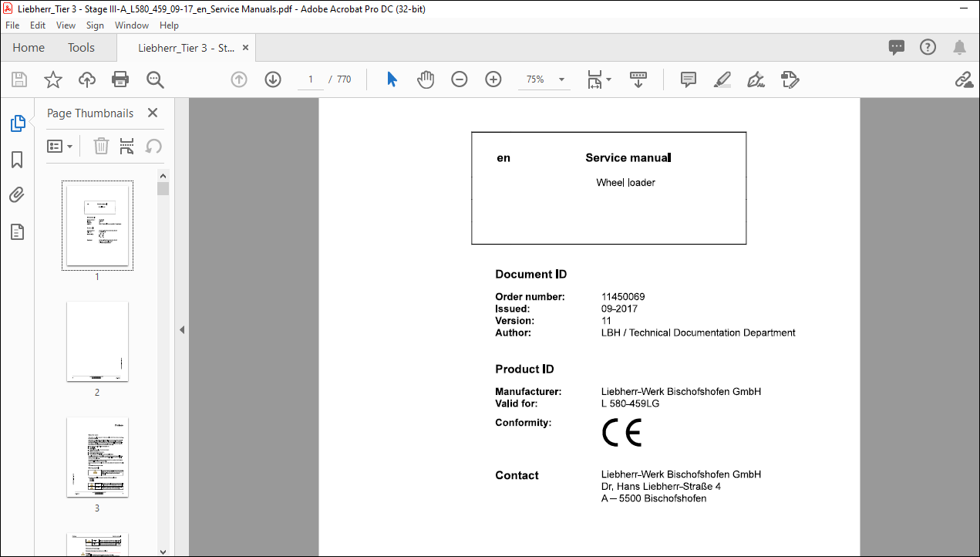Open the Sign menu
Screen dimensions: 980x557
95,25
